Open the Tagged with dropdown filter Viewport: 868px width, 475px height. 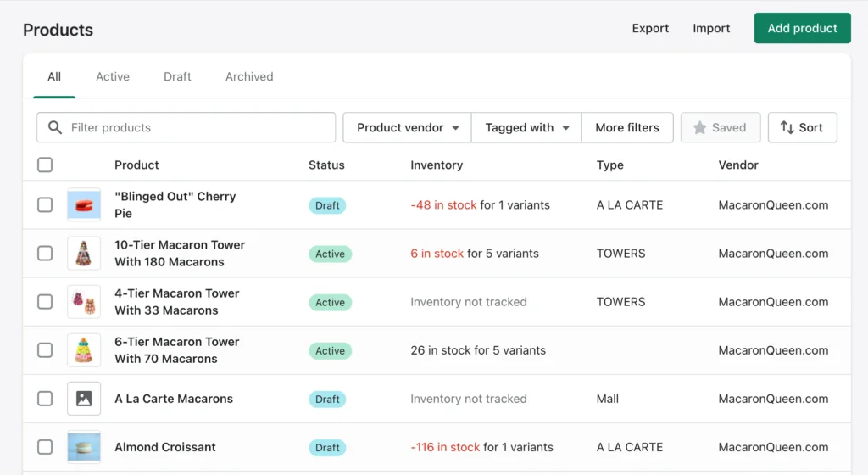click(526, 128)
